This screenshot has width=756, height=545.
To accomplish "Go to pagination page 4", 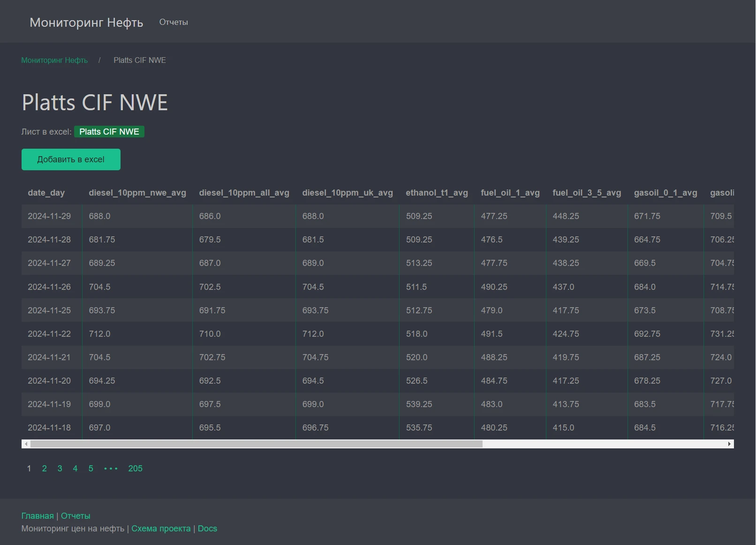I will (75, 469).
